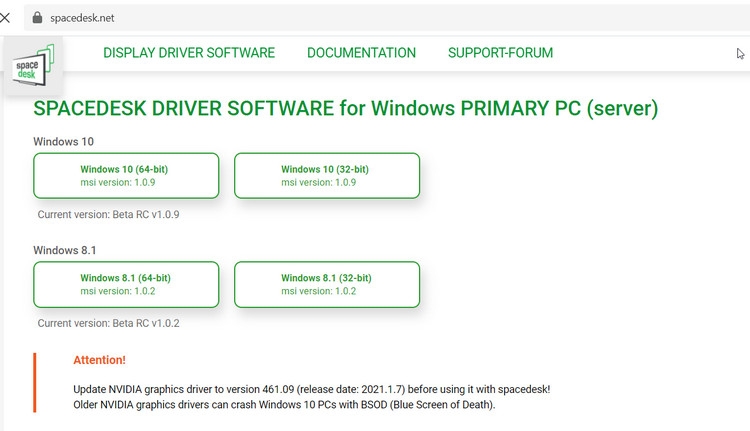
Task: Stop loading with the X button
Action: [5, 18]
